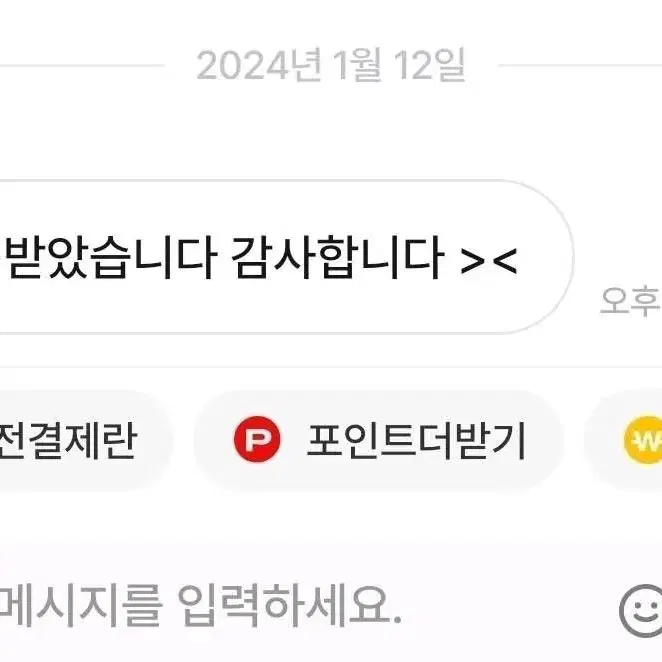662x662 pixels.
Task: Select the 전결제란 quick action chip
Action: tap(84, 440)
